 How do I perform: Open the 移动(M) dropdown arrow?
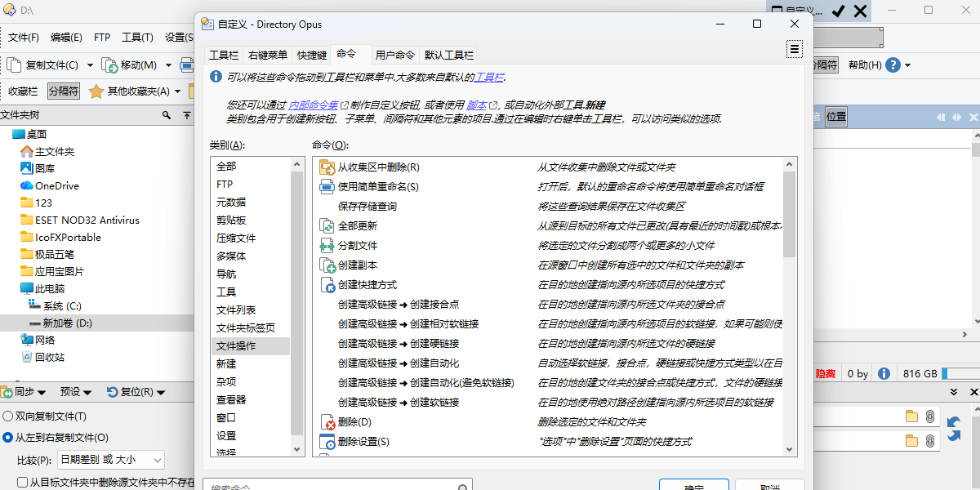pos(168,65)
